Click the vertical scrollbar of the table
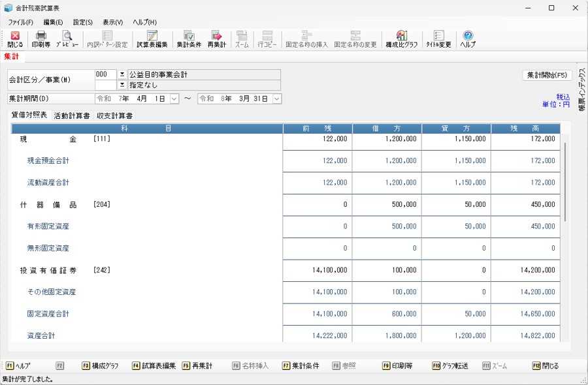 click(x=566, y=196)
